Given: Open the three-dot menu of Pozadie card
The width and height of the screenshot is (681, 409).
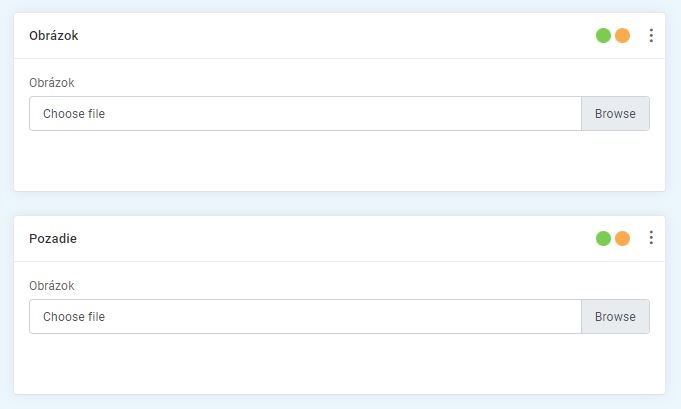Looking at the screenshot, I should (x=651, y=238).
